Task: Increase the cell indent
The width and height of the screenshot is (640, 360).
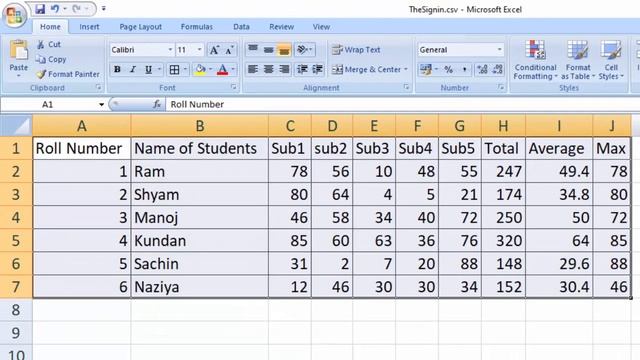Action: (317, 69)
